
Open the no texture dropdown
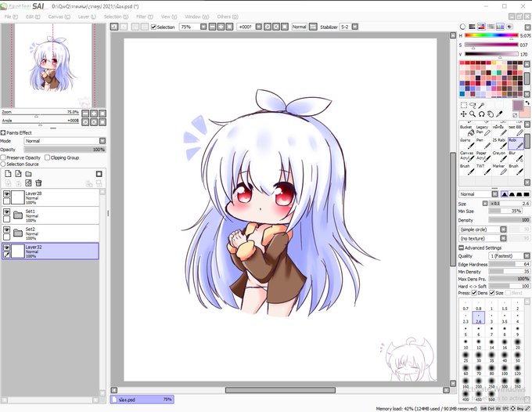[x=483, y=238]
